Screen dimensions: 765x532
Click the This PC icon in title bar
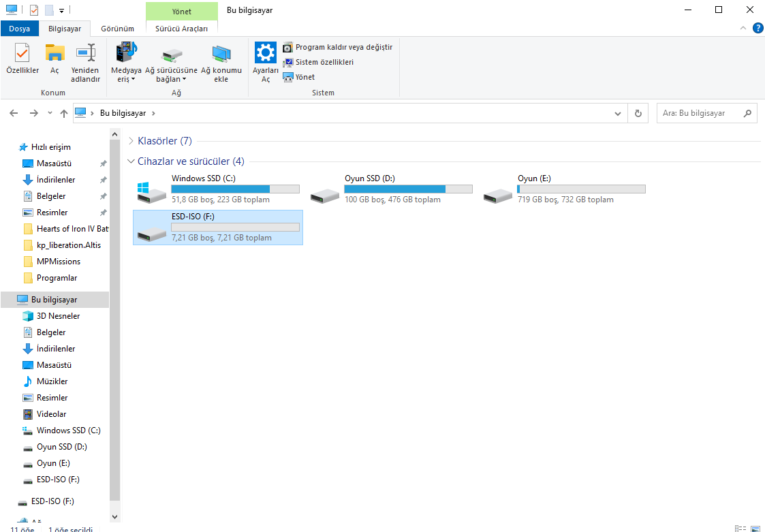pyautogui.click(x=11, y=10)
